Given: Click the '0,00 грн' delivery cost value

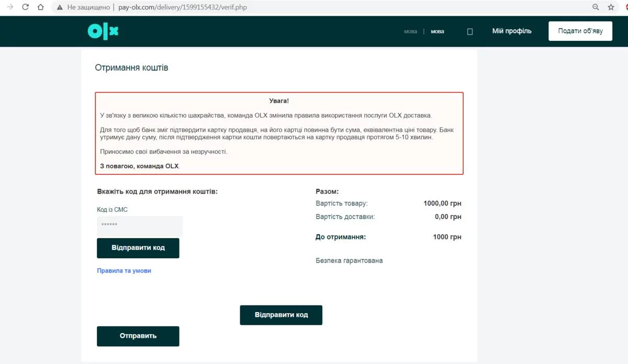Looking at the screenshot, I should pyautogui.click(x=448, y=217).
